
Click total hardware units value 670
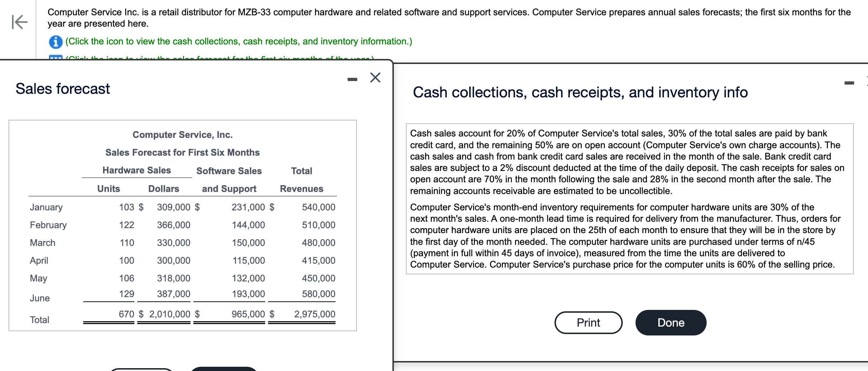coord(127,314)
